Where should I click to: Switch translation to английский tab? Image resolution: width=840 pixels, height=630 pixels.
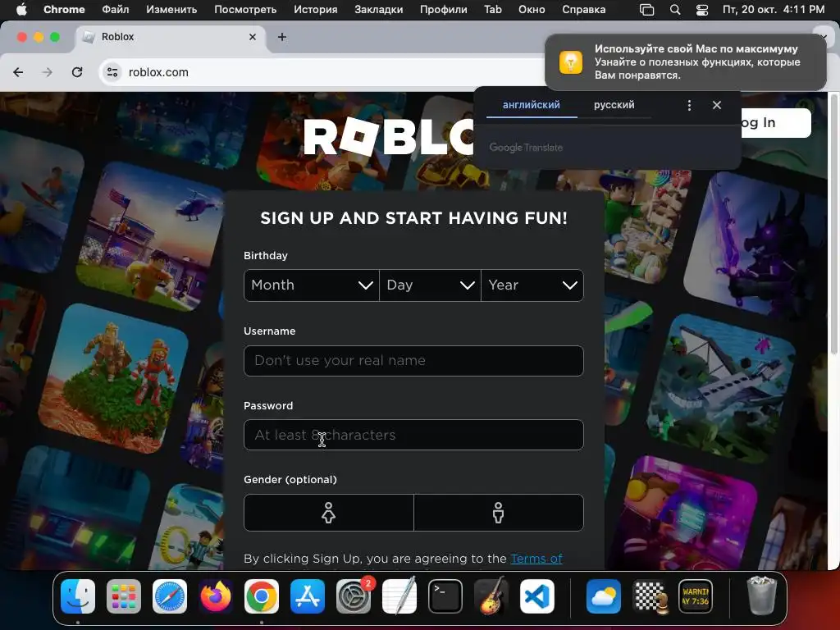point(532,105)
